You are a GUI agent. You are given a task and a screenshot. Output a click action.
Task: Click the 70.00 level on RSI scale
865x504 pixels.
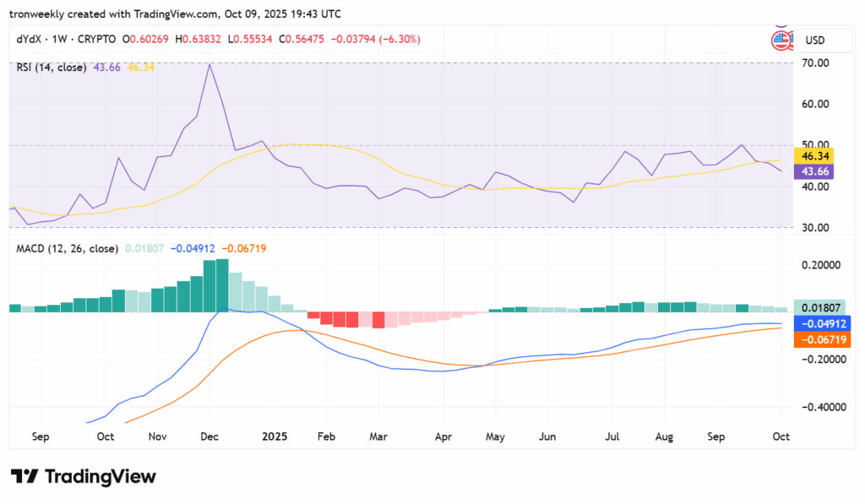coord(815,63)
